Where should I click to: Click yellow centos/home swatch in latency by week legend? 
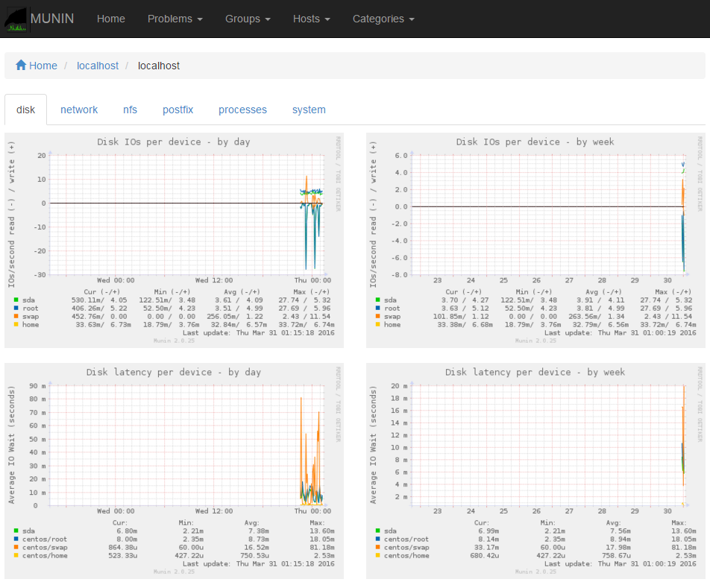click(x=377, y=555)
